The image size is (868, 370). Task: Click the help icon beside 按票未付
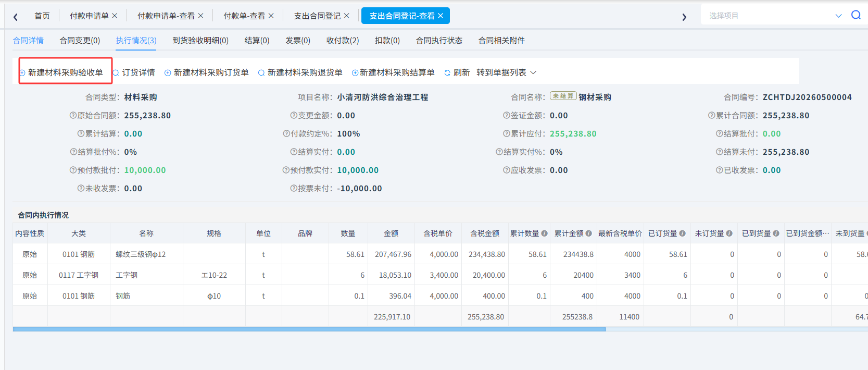294,189
